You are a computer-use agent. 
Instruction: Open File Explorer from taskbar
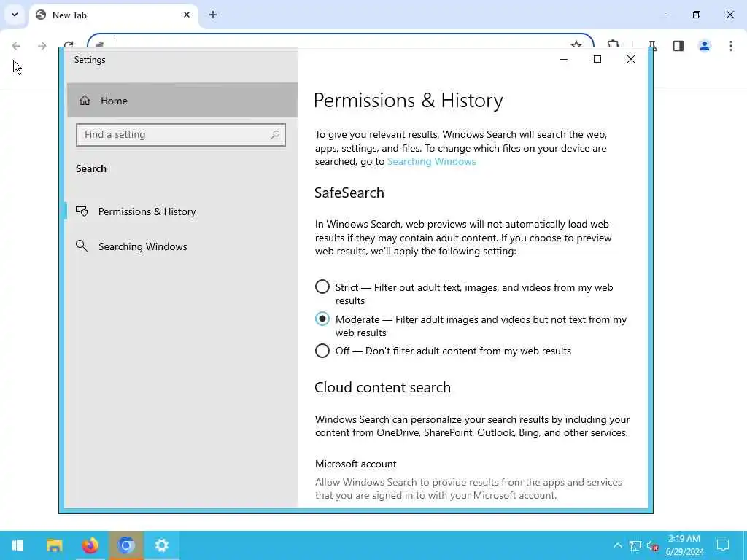tap(54, 545)
